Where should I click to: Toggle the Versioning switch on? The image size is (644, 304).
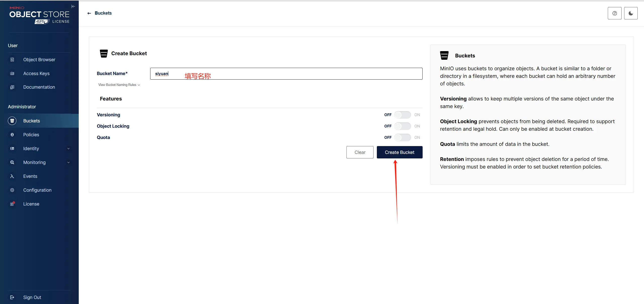click(x=403, y=115)
